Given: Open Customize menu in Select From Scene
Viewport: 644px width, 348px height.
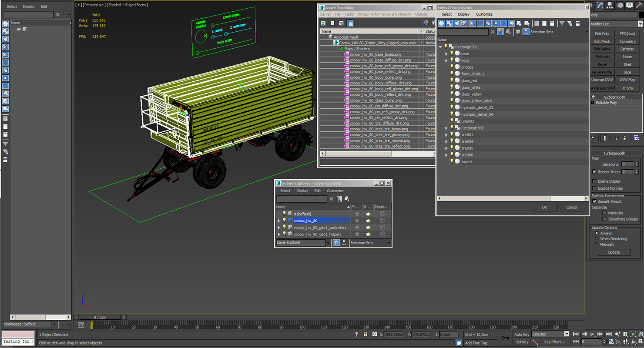Looking at the screenshot, I should 484,14.
